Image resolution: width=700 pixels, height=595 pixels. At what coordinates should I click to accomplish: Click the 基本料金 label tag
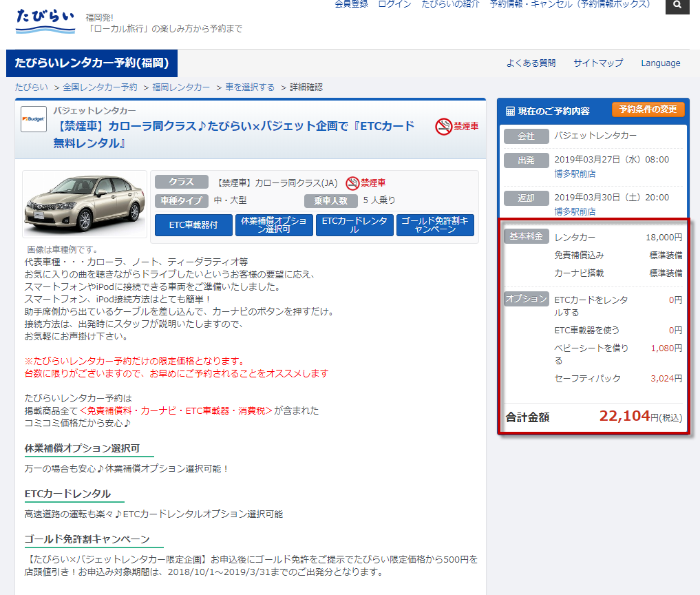coord(527,236)
